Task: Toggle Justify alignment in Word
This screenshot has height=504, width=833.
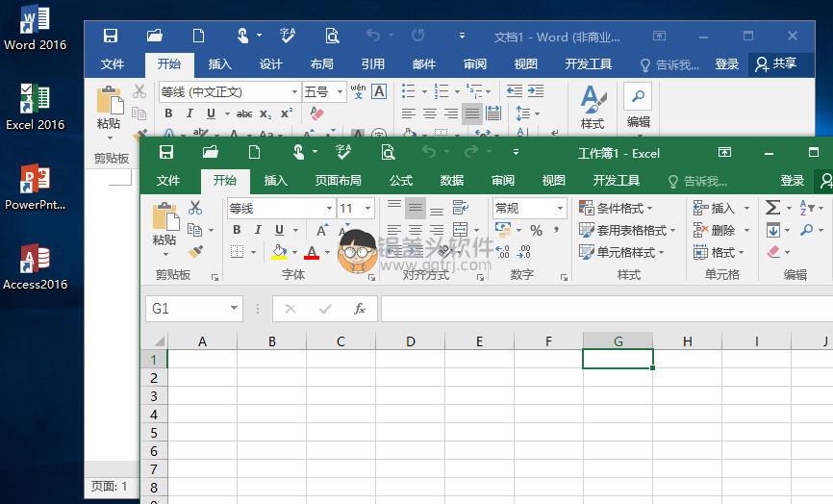Action: tap(471, 113)
